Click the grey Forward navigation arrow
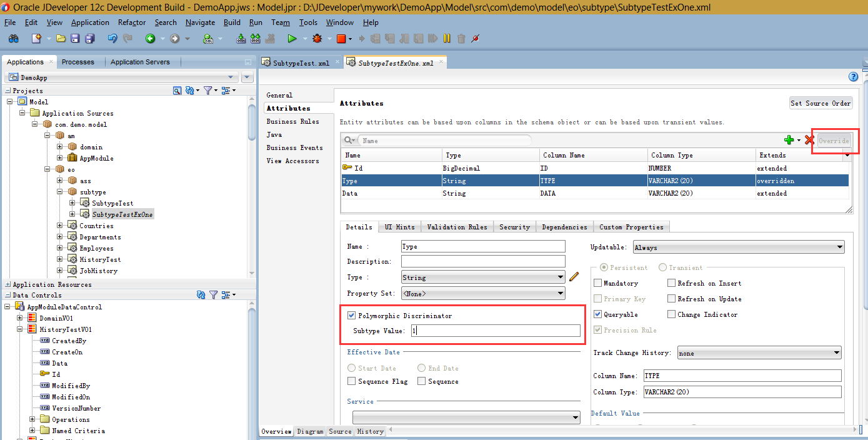The height and width of the screenshot is (440, 868). 175,39
